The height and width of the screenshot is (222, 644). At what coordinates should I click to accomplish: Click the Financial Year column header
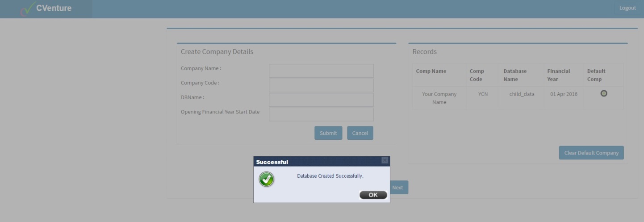point(558,75)
